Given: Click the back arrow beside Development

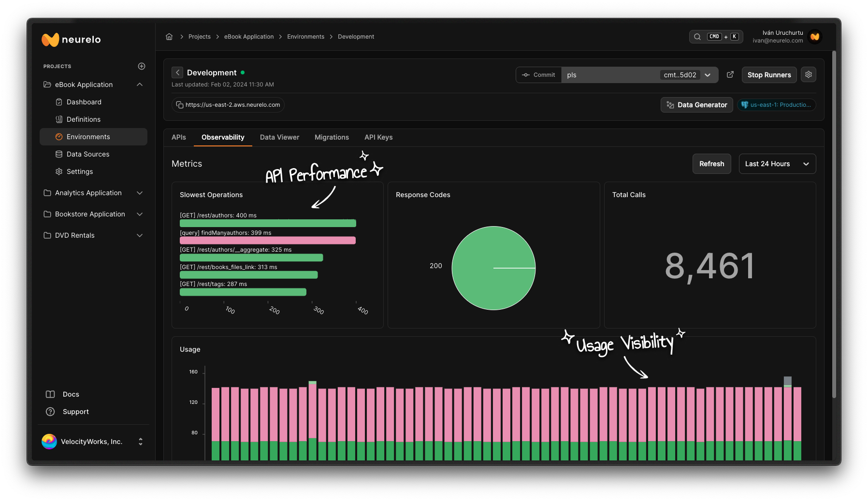Looking at the screenshot, I should click(x=177, y=72).
